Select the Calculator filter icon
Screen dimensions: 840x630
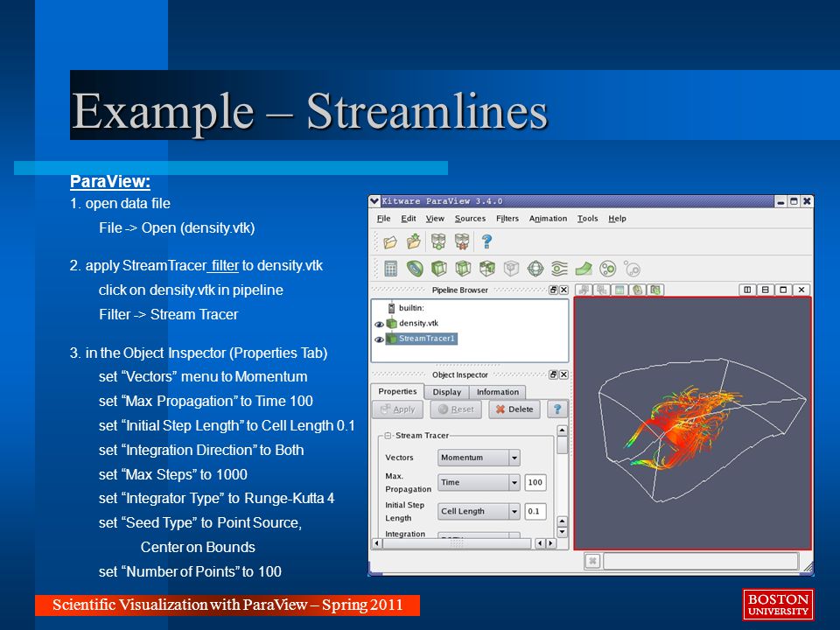tap(391, 269)
